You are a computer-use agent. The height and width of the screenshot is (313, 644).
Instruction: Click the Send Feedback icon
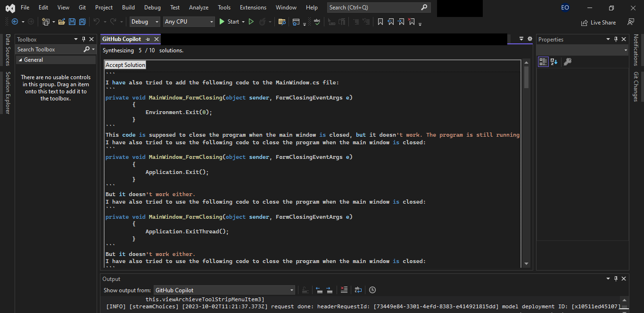pyautogui.click(x=630, y=22)
